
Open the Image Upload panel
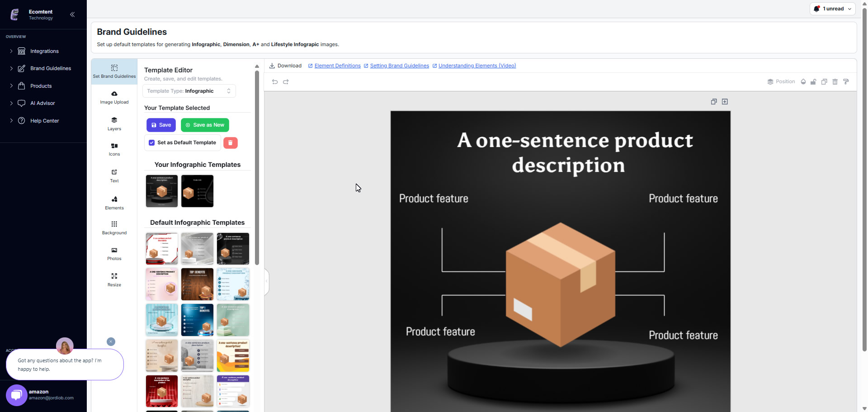(x=114, y=97)
